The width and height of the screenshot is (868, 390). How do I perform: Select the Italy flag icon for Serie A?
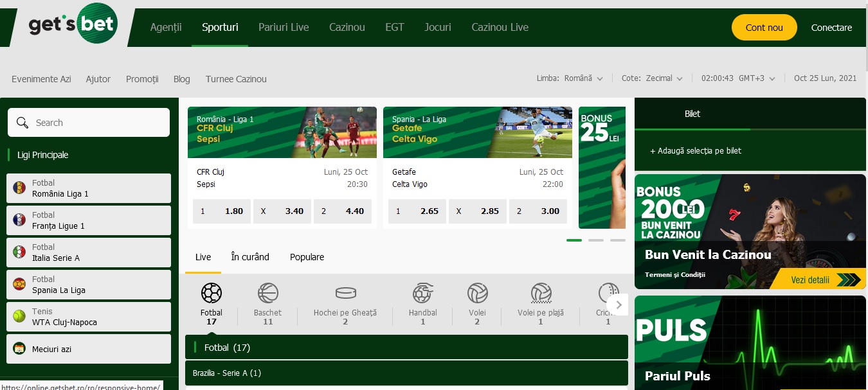click(x=19, y=253)
